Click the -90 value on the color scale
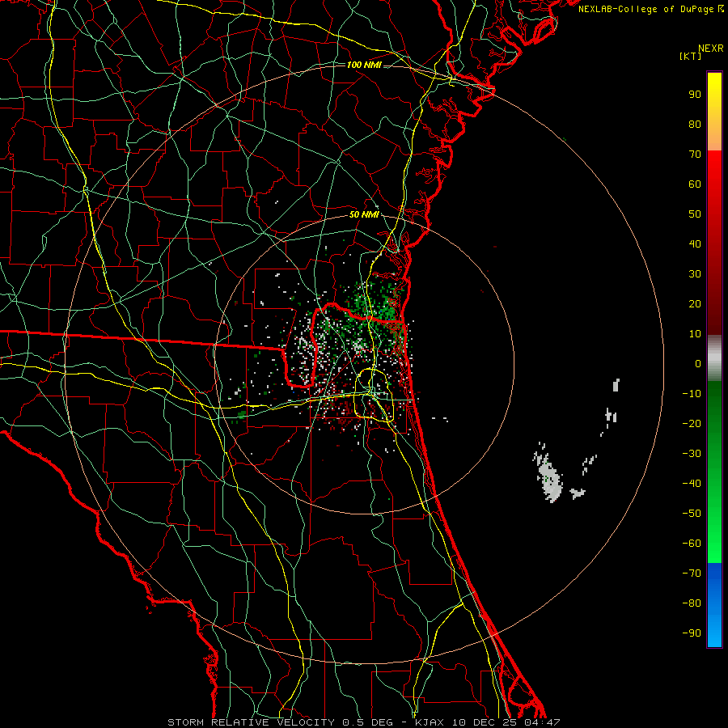This screenshot has width=728, height=728. tap(692, 633)
